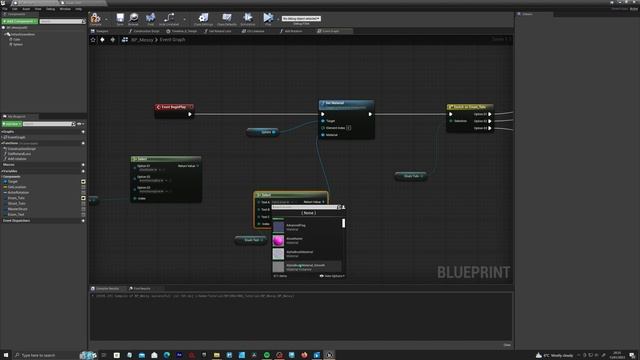Open the Hide Unrelated options dropdown arrow

pos(184,19)
